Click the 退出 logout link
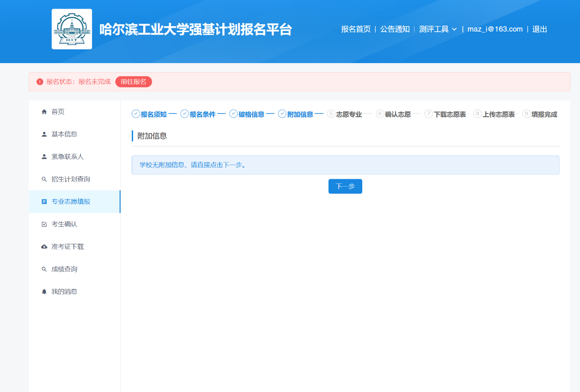This screenshot has width=580, height=392. coord(539,29)
